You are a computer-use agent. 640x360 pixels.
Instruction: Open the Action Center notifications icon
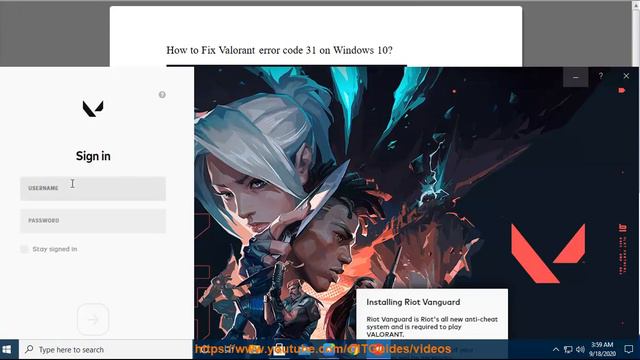[x=629, y=349]
